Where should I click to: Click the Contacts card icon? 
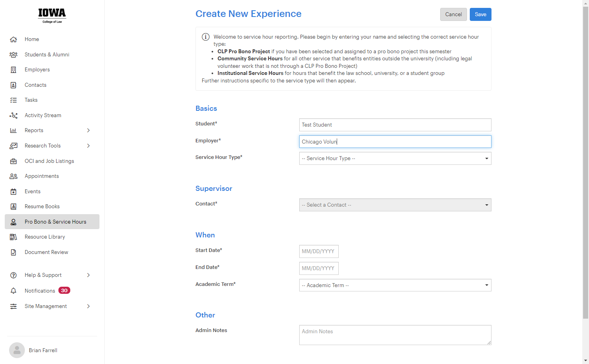(13, 85)
